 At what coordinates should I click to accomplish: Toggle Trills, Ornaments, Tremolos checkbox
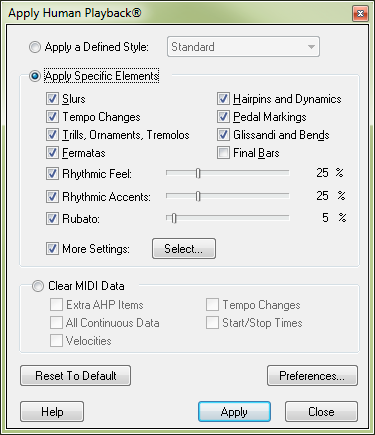(52, 135)
